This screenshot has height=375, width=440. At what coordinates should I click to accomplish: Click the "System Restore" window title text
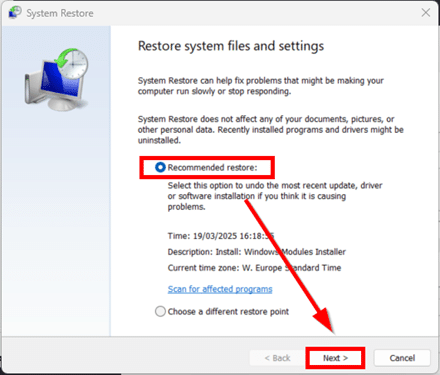coord(60,13)
